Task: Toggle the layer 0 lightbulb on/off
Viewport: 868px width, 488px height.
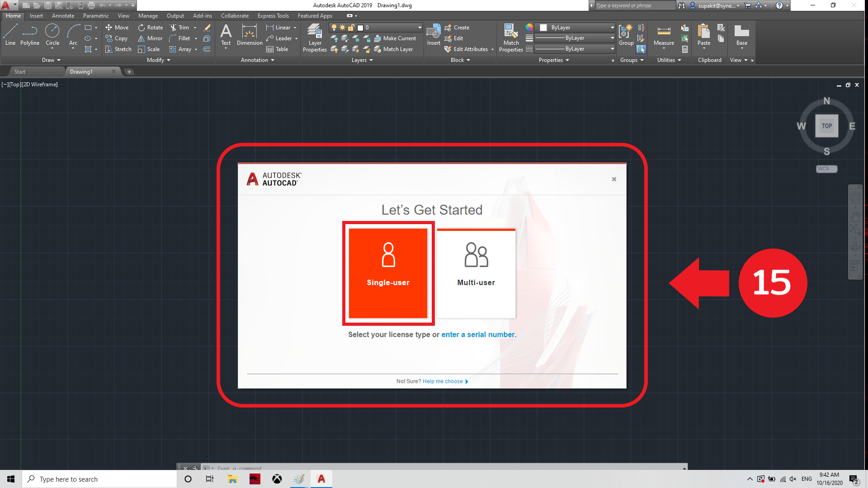Action: click(334, 28)
